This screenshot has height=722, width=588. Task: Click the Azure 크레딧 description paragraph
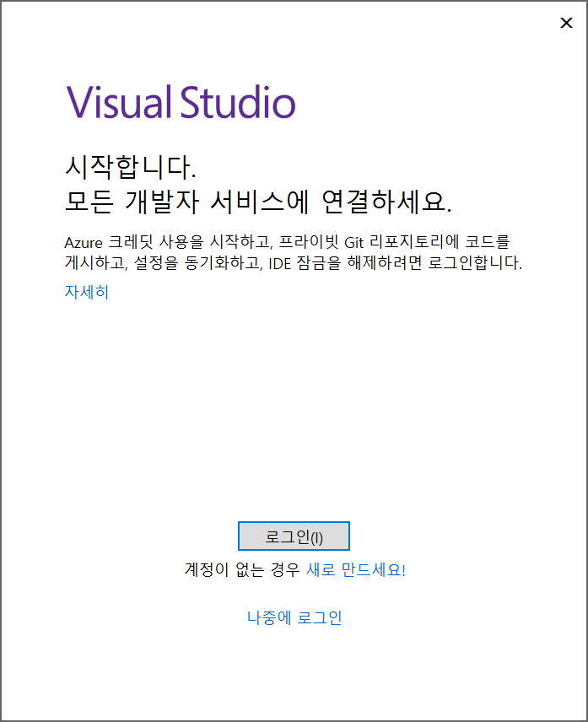(294, 252)
